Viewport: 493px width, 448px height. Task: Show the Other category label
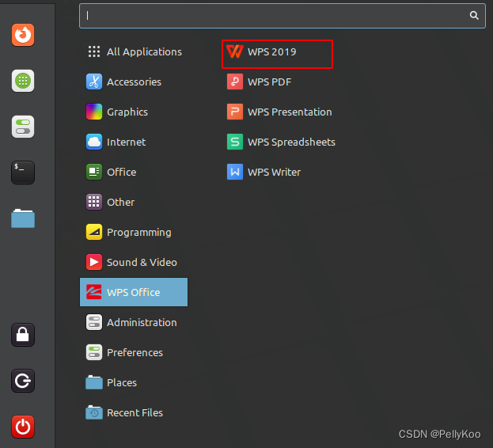click(121, 202)
